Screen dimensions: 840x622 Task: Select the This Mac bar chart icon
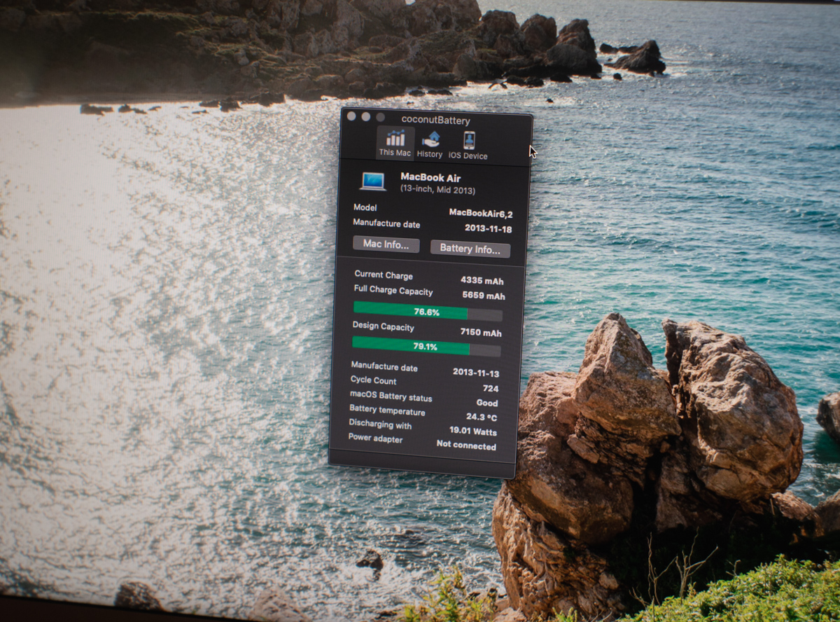click(395, 138)
